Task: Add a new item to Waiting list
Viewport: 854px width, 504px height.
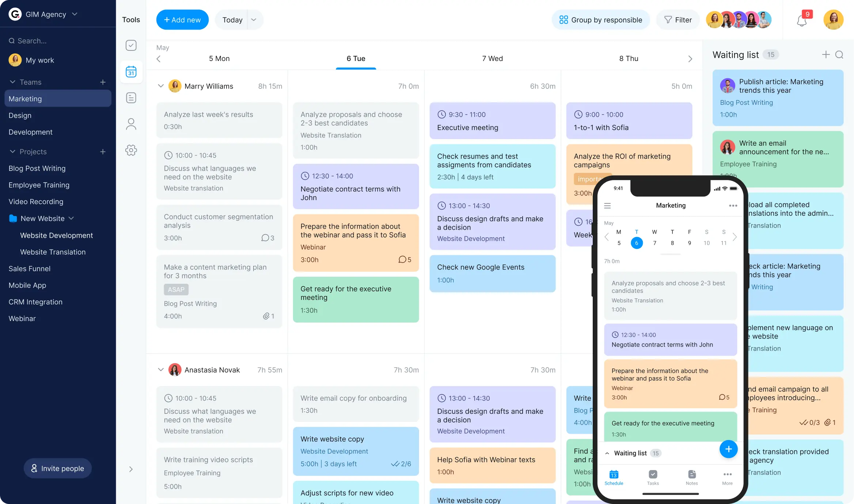Action: coord(825,55)
